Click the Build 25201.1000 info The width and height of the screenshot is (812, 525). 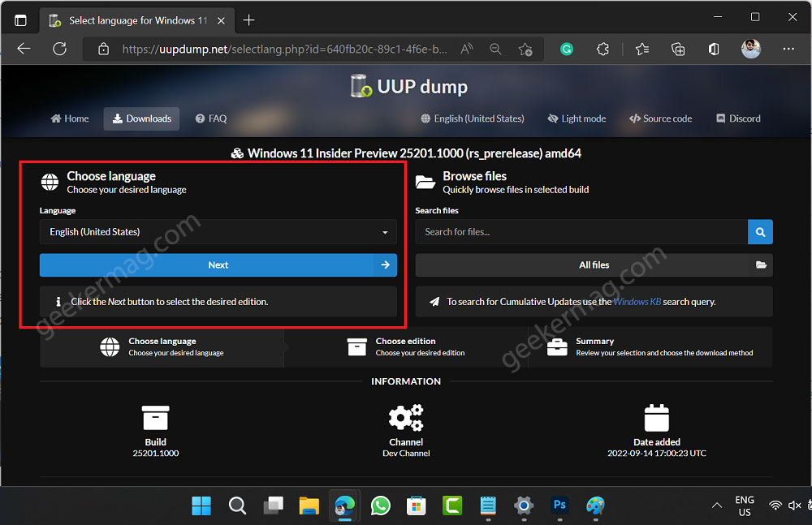point(155,432)
